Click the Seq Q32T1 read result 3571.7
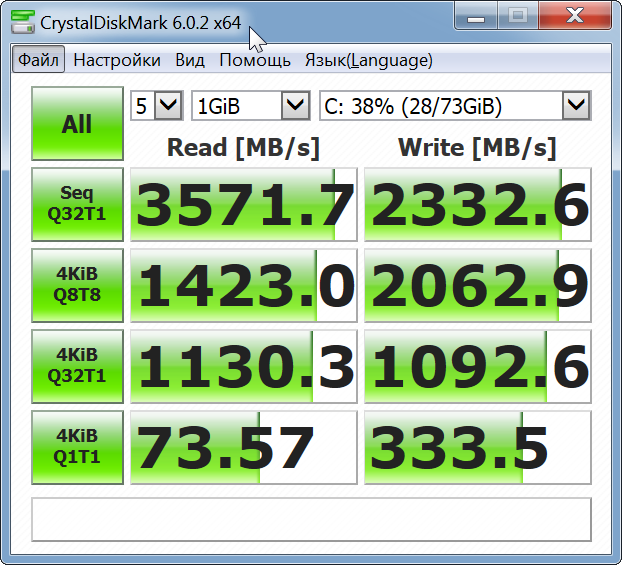 [x=244, y=204]
